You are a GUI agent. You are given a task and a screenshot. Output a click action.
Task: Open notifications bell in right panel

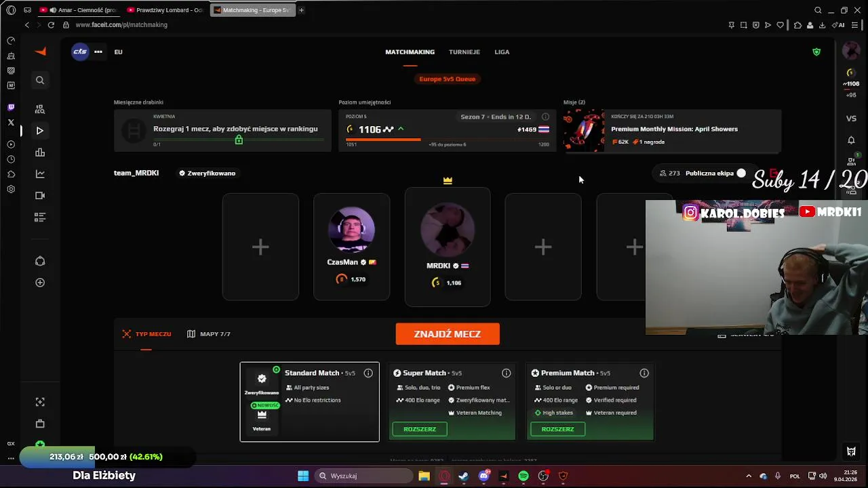(851, 140)
